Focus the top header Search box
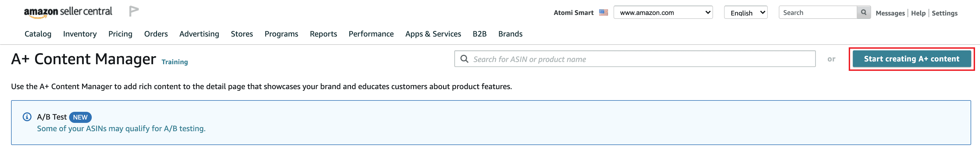980x150 pixels. 818,12
